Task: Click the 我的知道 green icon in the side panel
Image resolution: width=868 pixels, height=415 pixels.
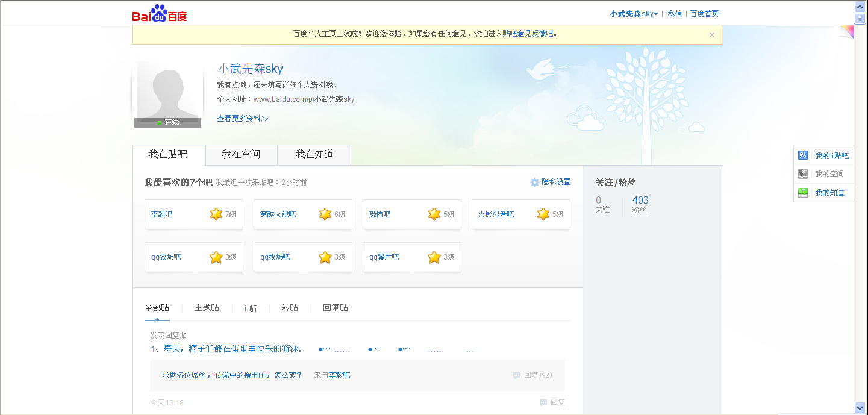Action: point(803,193)
